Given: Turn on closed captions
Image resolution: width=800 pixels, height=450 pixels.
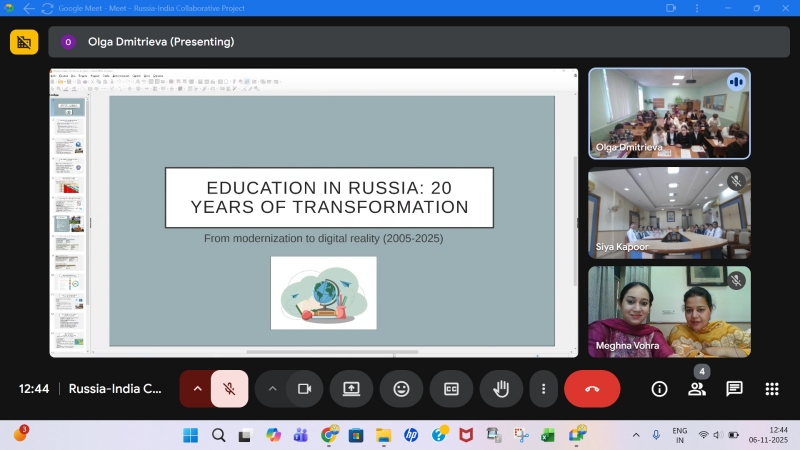Looking at the screenshot, I should click(x=451, y=389).
